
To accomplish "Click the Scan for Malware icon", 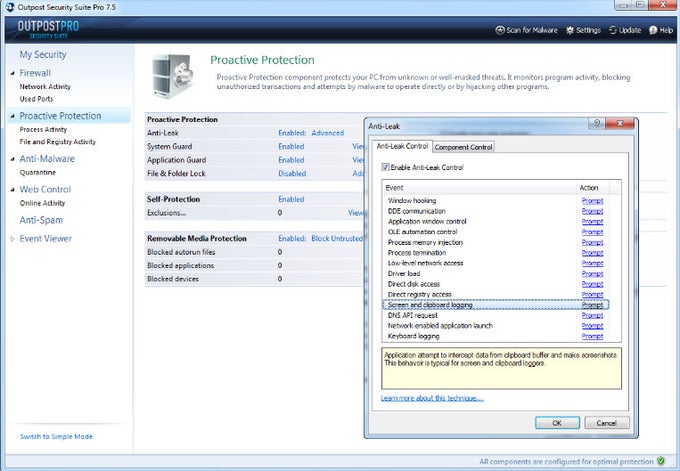I will [x=500, y=30].
